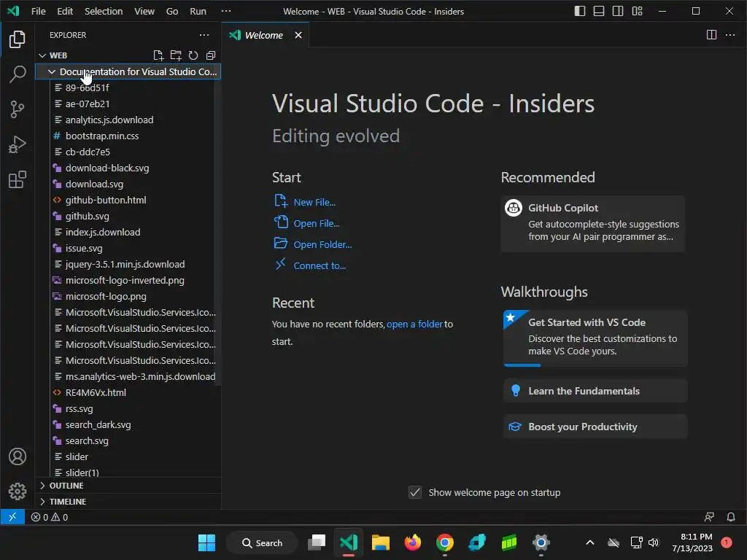
Task: Open Boost your Productivity walkthrough
Action: tap(595, 427)
